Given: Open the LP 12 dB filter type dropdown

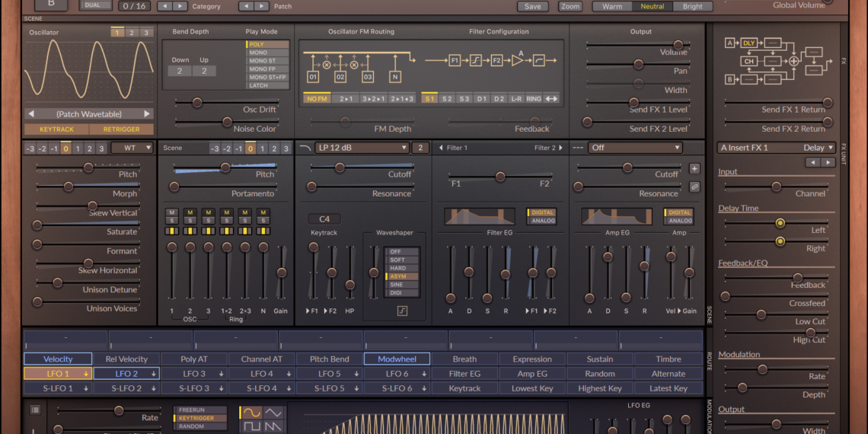Looking at the screenshot, I should 362,148.
